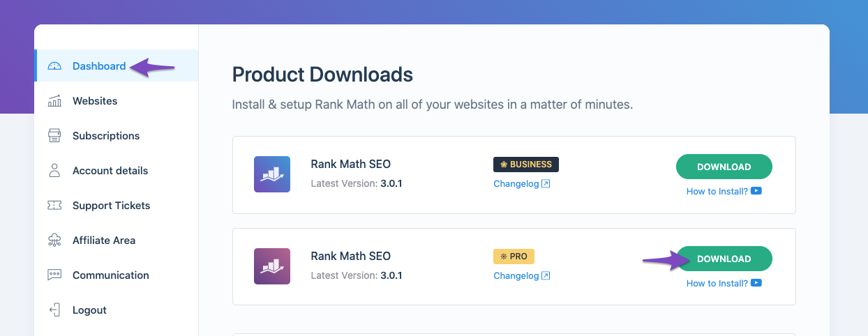Screen dimensions: 868x336
Task: Click the Logout arrow icon
Action: click(x=54, y=310)
